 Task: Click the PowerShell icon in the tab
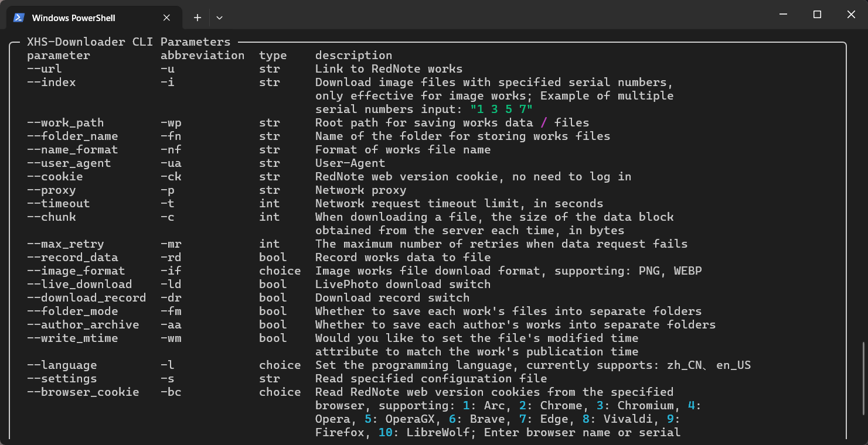(19, 18)
